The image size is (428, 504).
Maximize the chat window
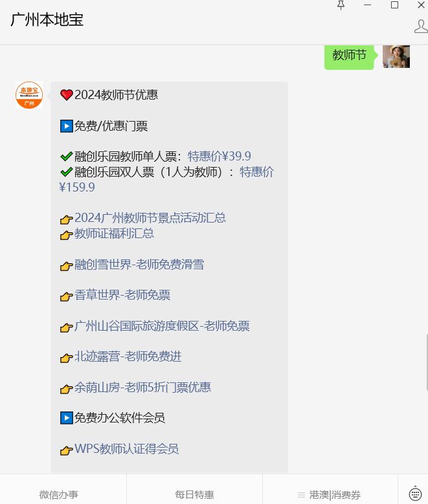click(x=394, y=5)
